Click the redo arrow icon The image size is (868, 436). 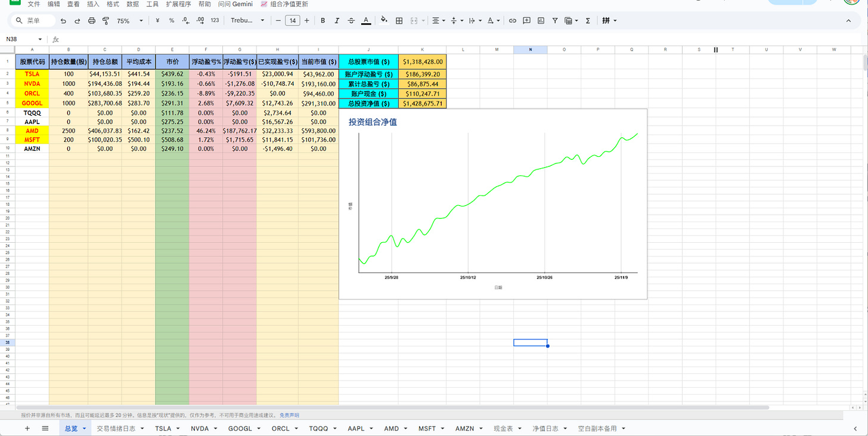[x=77, y=21]
